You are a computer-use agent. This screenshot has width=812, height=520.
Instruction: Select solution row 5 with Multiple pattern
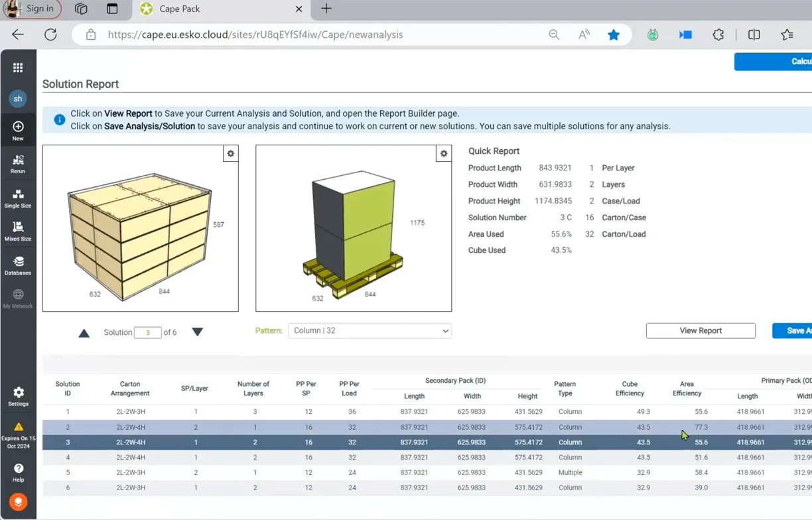[x=398, y=473]
